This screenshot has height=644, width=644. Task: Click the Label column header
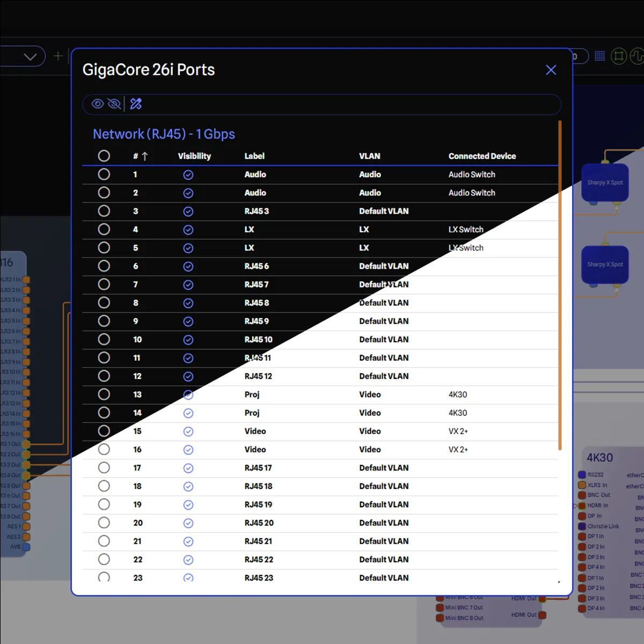tap(254, 156)
